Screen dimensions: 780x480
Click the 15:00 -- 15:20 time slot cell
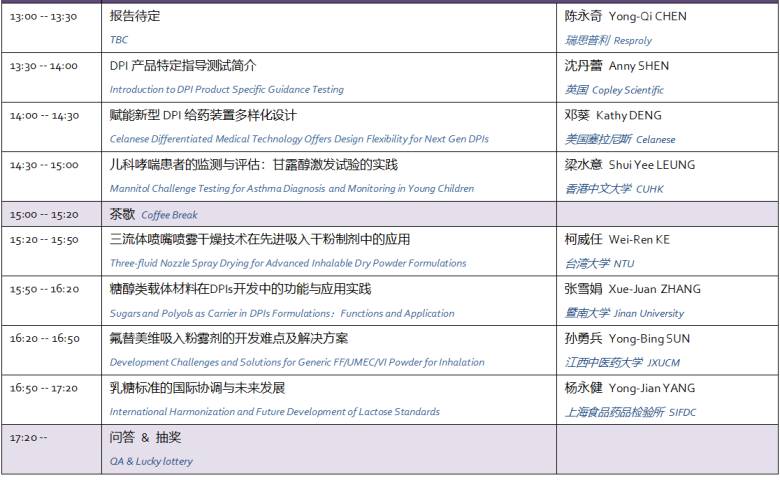tap(43, 214)
